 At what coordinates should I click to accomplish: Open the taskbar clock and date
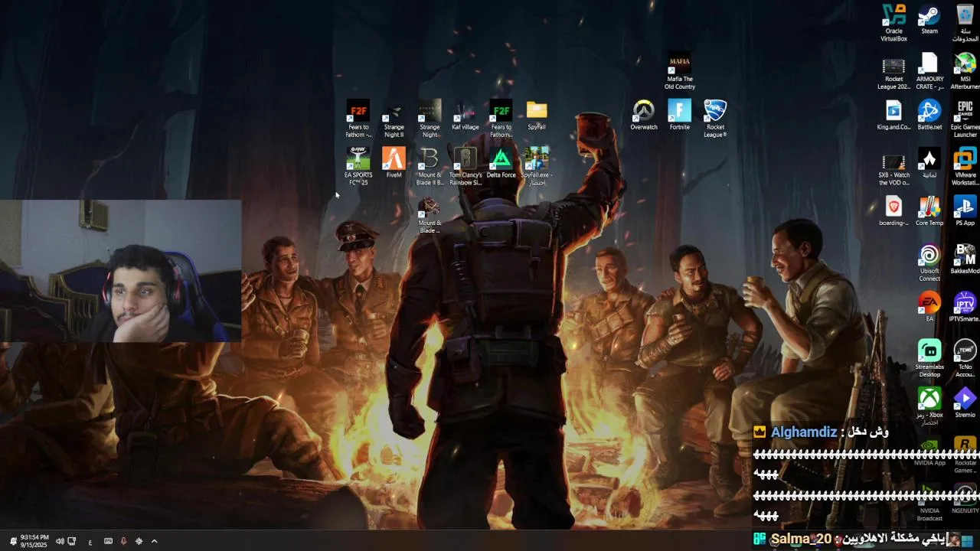(34, 541)
